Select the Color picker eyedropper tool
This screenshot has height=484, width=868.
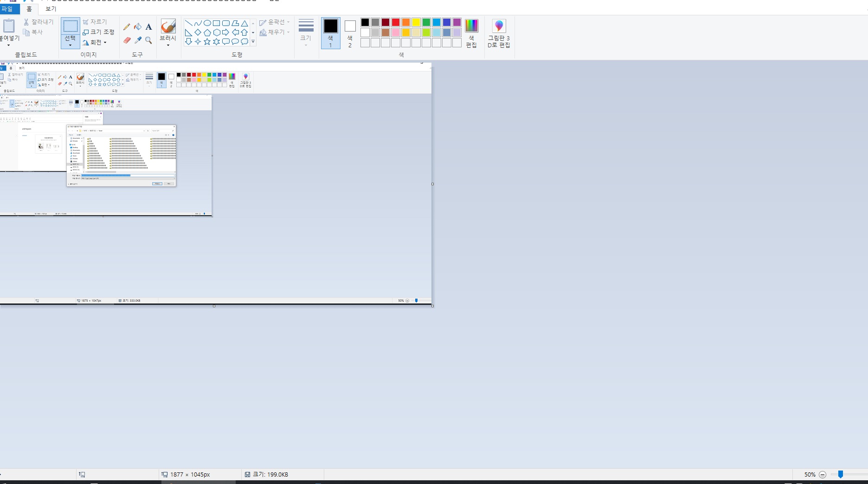[x=138, y=40]
